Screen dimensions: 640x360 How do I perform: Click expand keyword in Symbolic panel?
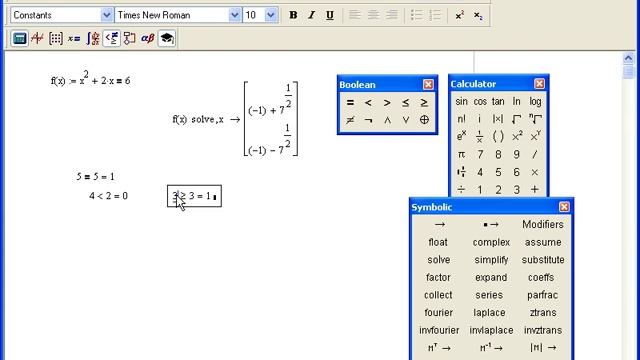pos(491,278)
